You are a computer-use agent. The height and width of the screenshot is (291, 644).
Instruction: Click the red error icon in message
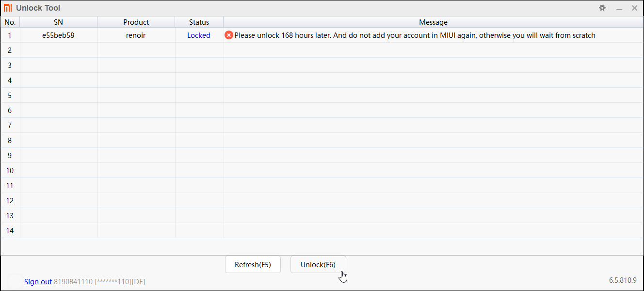click(229, 35)
